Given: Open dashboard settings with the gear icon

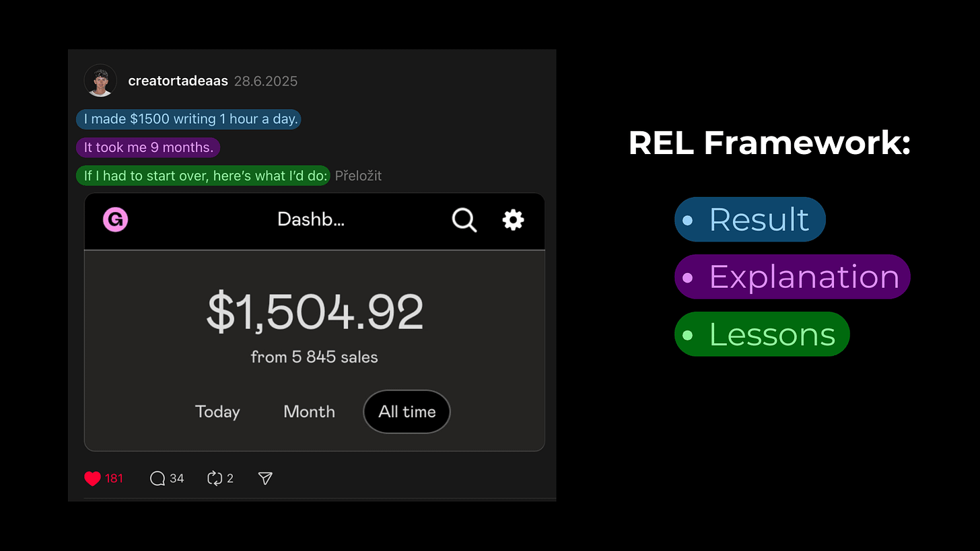Looking at the screenshot, I should tap(513, 220).
